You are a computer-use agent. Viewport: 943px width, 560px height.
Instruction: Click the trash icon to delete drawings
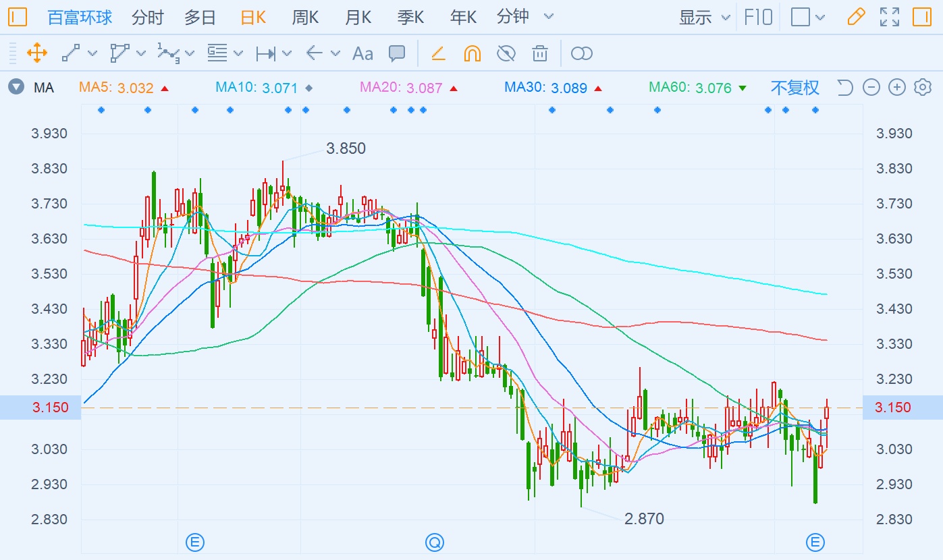539,53
